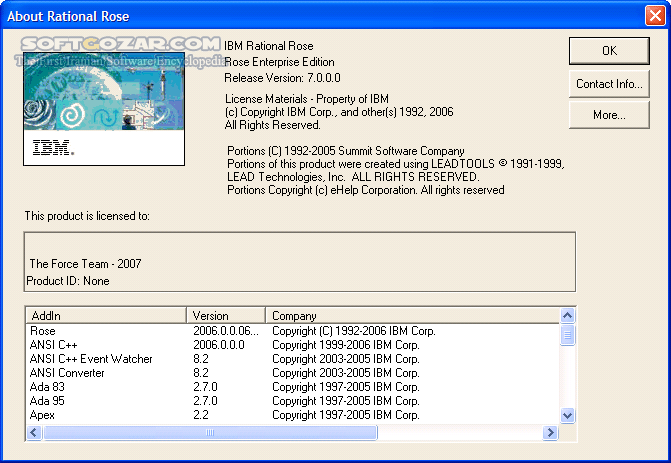Image resolution: width=671 pixels, height=463 pixels.
Task: Click the About Rational Rose title bar
Action: [323, 16]
